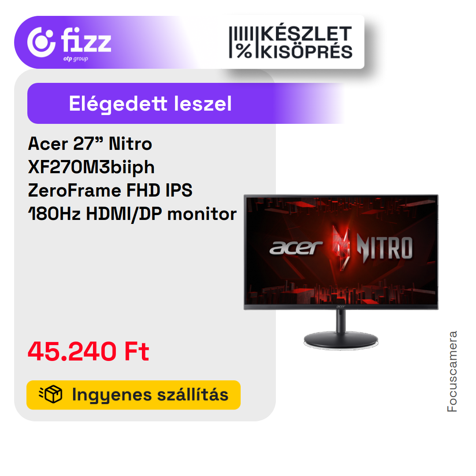
Task: Click the NITRO wordmark on screen
Action: (385, 248)
